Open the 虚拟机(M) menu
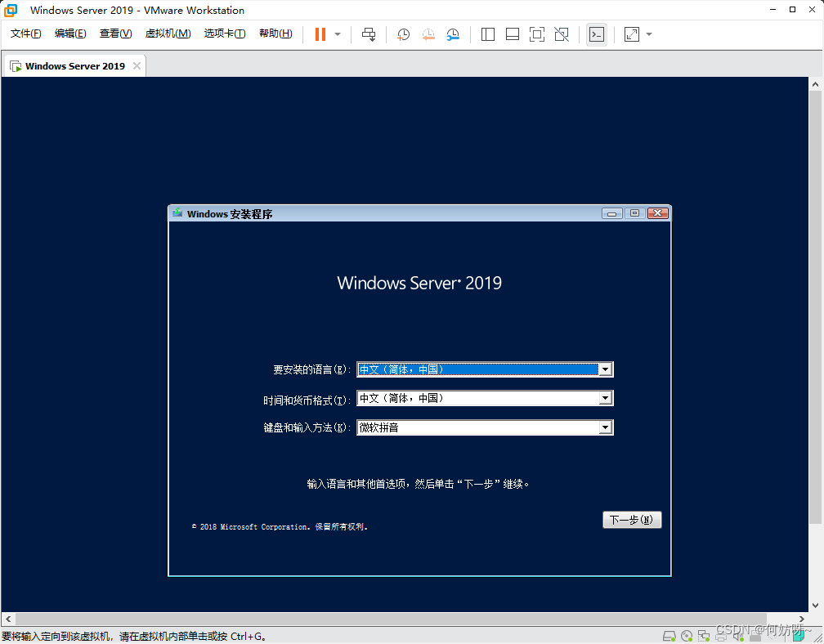The width and height of the screenshot is (824, 644). coord(168,34)
